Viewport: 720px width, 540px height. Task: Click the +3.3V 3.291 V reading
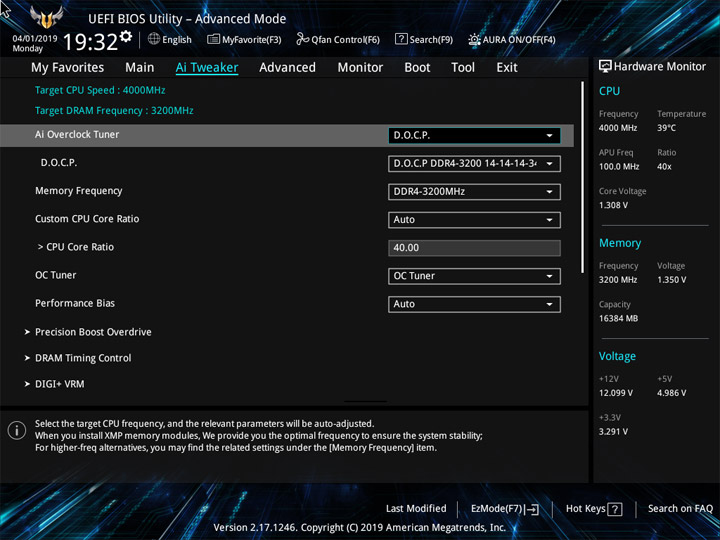coord(613,432)
